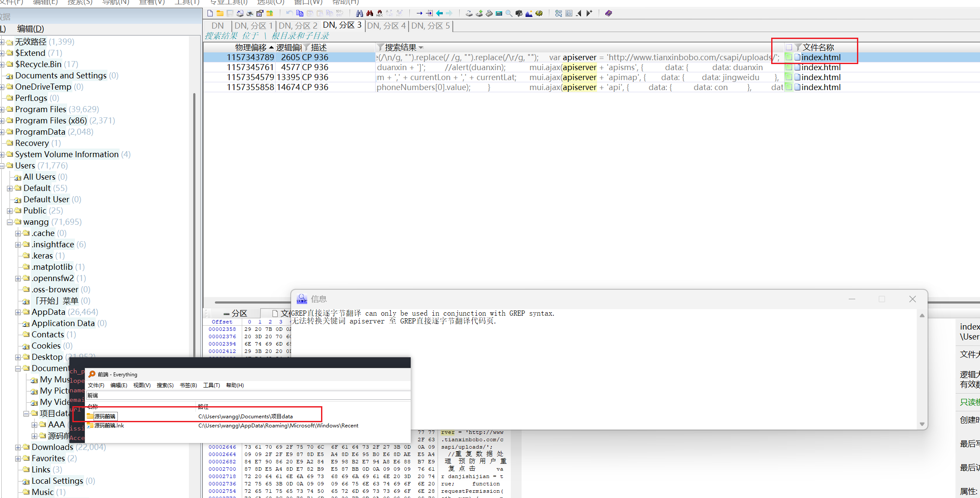
Task: Collapse the wangg user folder
Action: click(x=10, y=222)
